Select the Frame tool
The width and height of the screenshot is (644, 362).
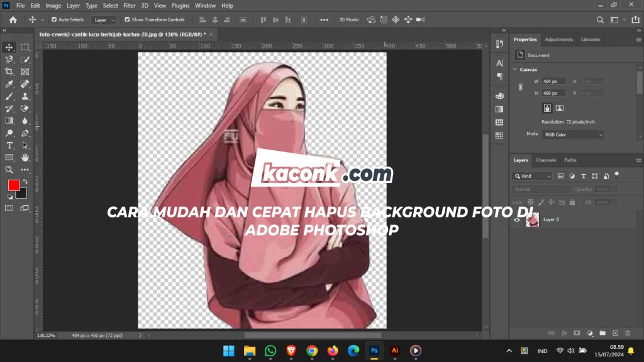pyautogui.click(x=25, y=72)
